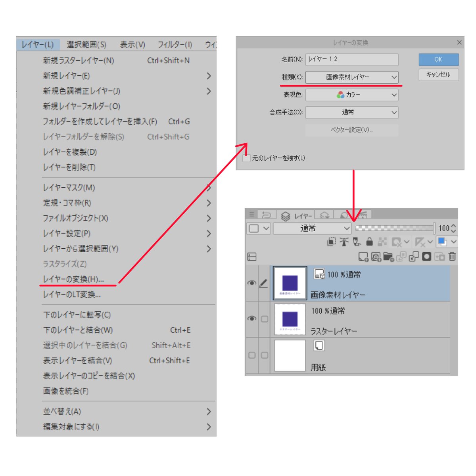The width and height of the screenshot is (476, 476).
Task: Click the layer opacity slider
Action: coord(395,228)
